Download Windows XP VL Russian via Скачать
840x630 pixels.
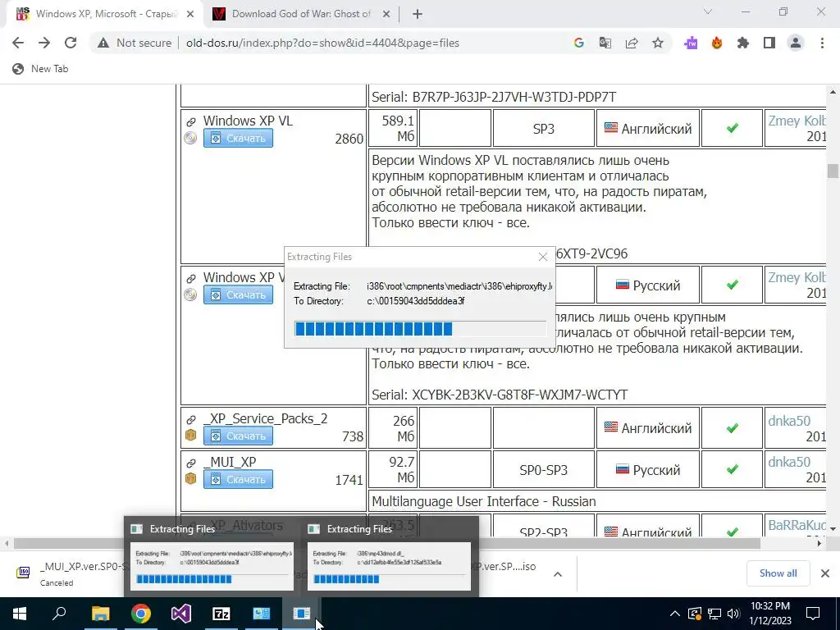238,294
